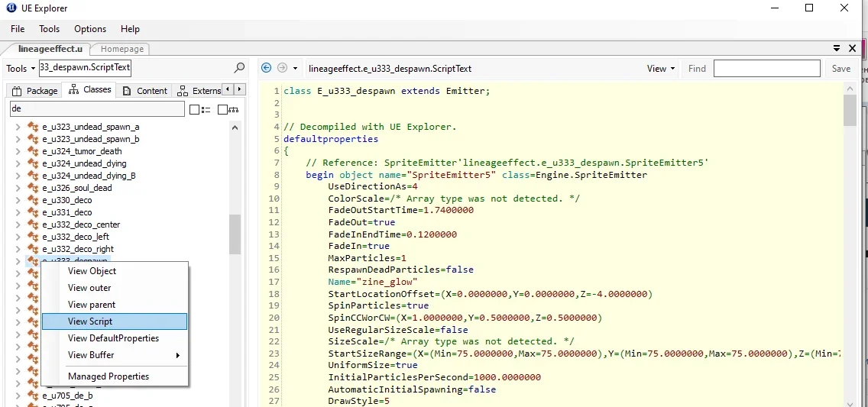Select the e_u332_deco_right class entry
The width and height of the screenshot is (868, 407).
pos(78,249)
